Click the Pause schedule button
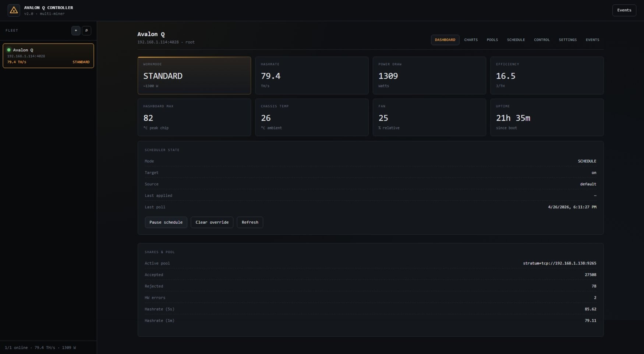This screenshot has height=354, width=644. 166,222
